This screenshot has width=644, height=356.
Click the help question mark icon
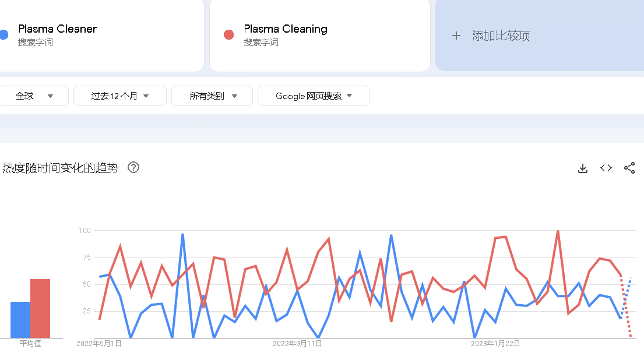(133, 168)
